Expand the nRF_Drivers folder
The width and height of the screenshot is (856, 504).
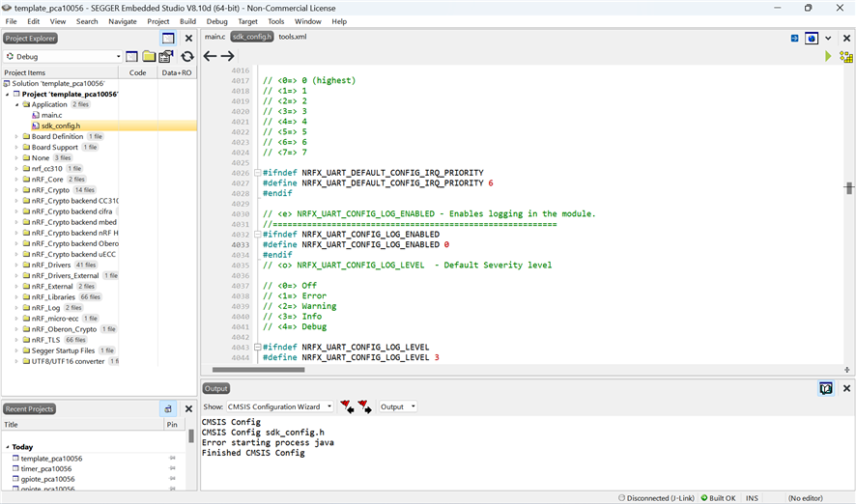click(16, 265)
